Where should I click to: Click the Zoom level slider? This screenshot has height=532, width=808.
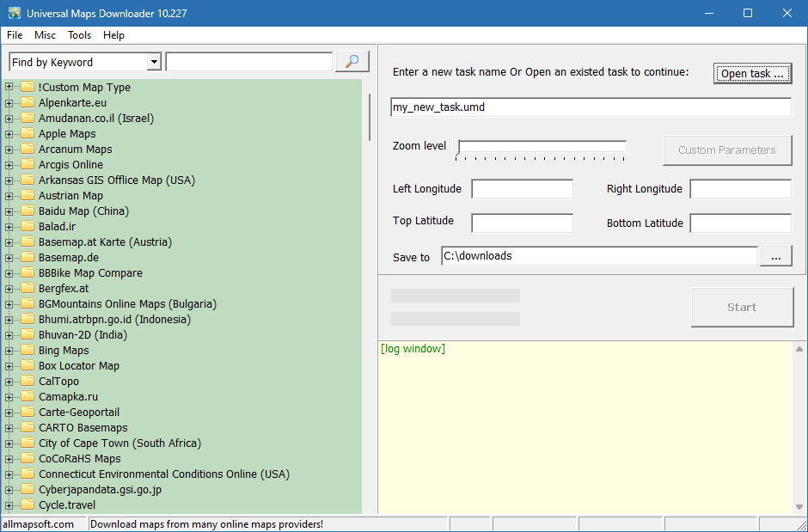(x=542, y=147)
